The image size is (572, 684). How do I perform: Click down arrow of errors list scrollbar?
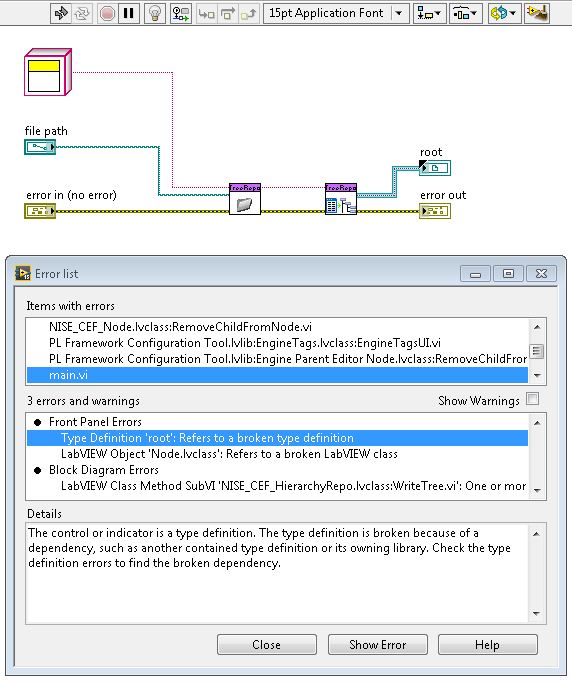click(537, 491)
